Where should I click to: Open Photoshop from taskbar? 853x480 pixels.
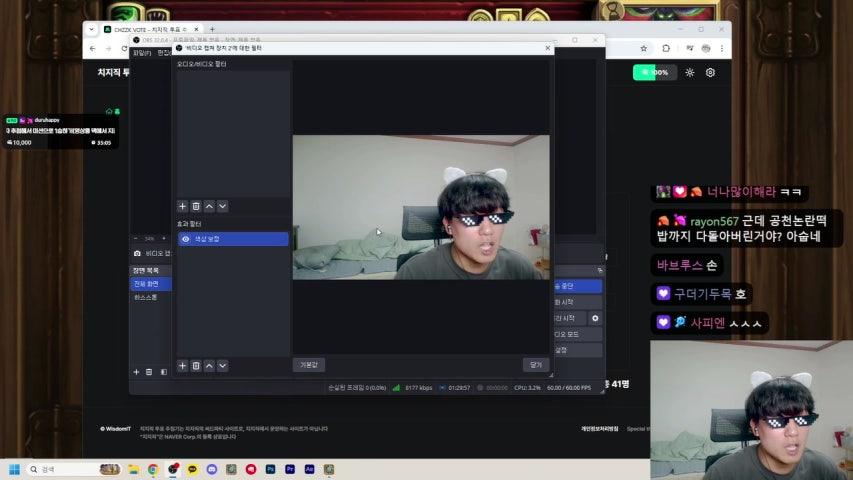coord(270,469)
